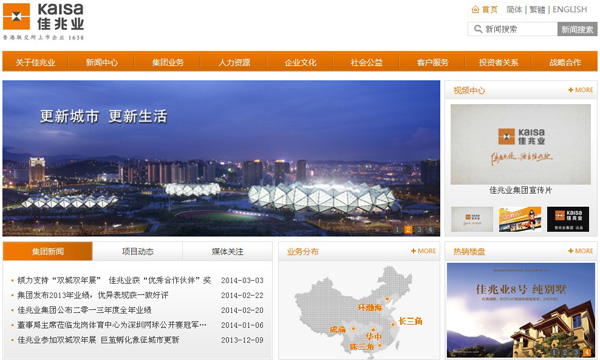Open the 投资者关系 menu item
The width and height of the screenshot is (600, 360).
click(x=498, y=62)
